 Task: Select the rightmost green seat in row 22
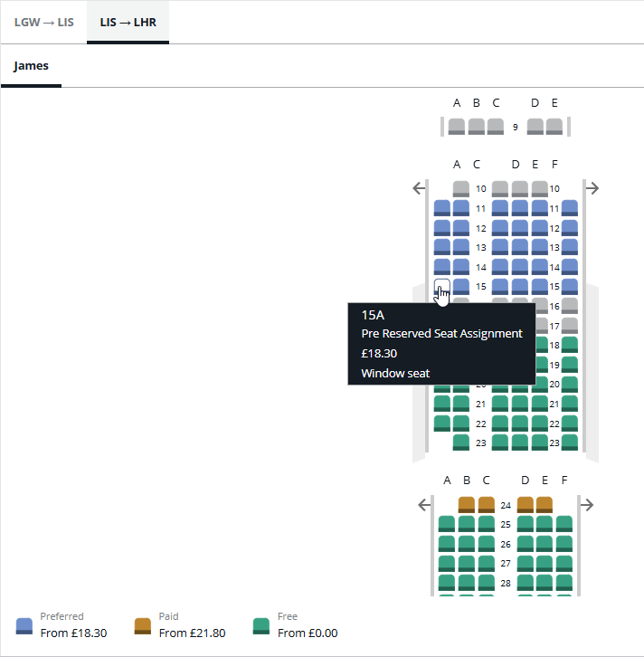[570, 423]
